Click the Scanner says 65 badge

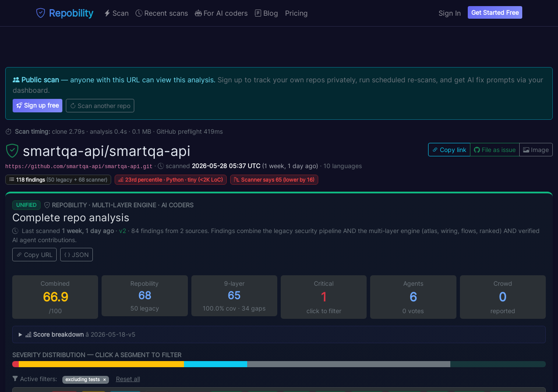pyautogui.click(x=274, y=179)
